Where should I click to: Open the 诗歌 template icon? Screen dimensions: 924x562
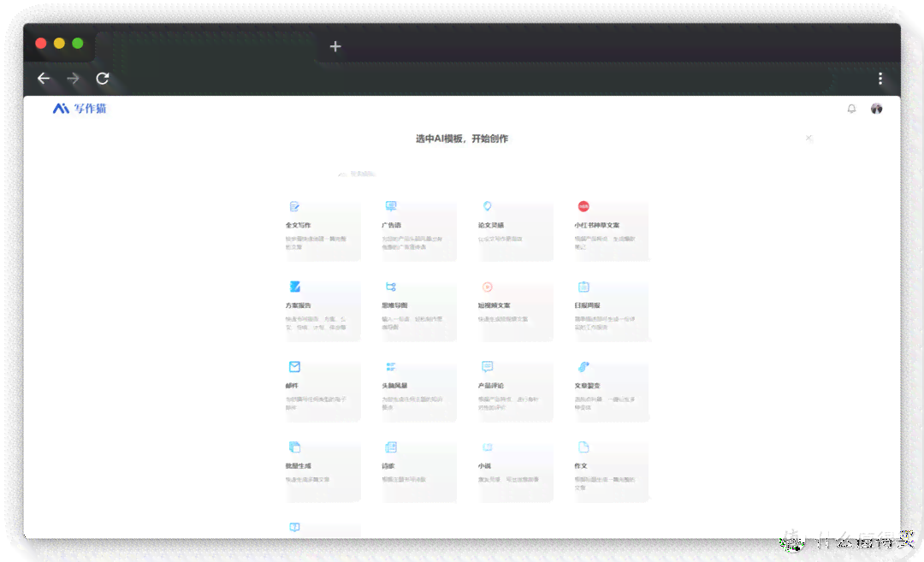[391, 447]
